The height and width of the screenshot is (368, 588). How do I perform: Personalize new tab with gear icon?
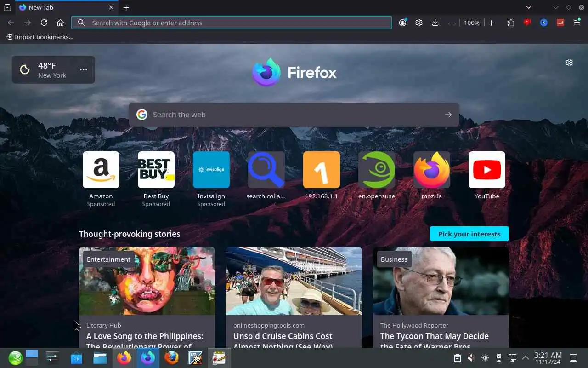[x=569, y=63]
